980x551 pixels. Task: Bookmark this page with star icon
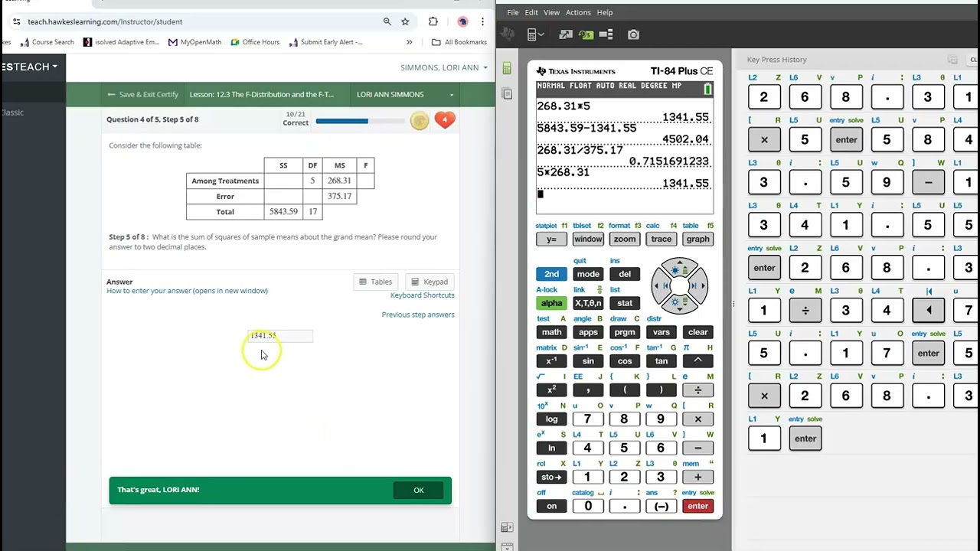[x=405, y=21]
